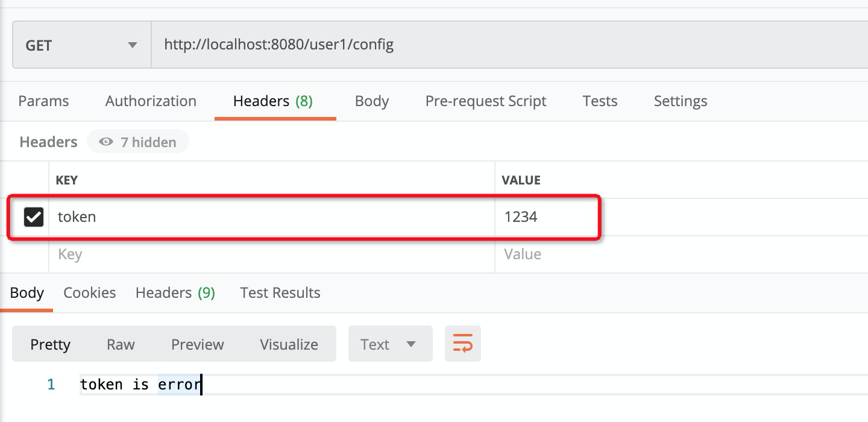Viewport: 868px width, 422px height.
Task: Open the Settings tab
Action: click(681, 101)
